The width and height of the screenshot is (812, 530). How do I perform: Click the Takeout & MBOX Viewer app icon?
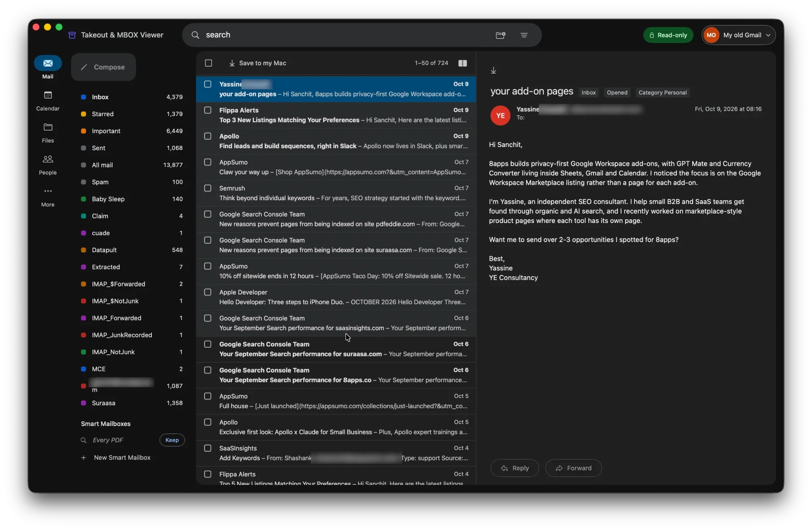coord(72,35)
